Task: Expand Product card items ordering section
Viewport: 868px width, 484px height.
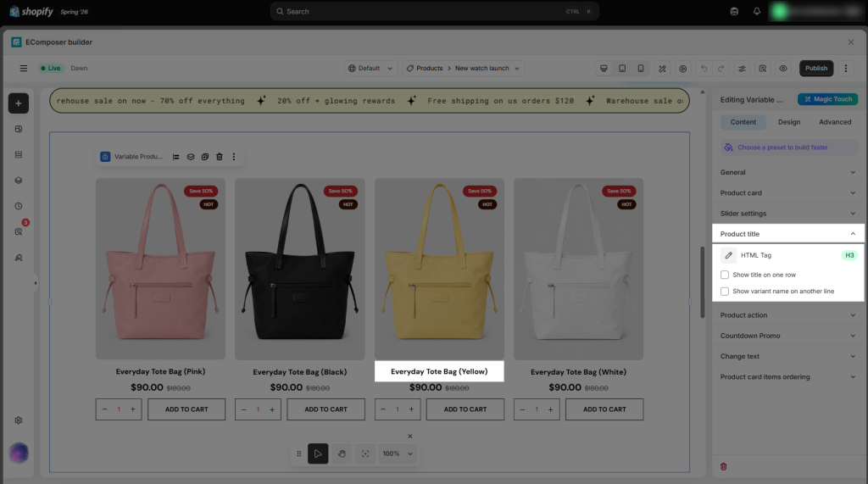Action: 787,376
